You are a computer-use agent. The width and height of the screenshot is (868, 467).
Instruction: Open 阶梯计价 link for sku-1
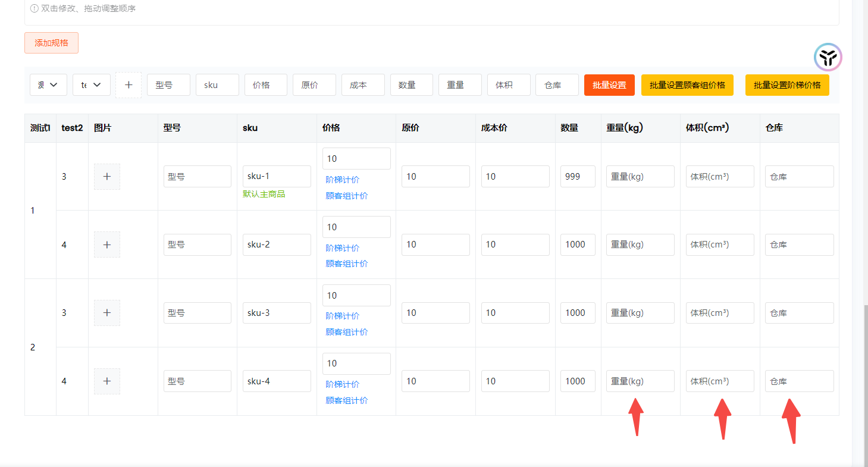[x=342, y=180]
